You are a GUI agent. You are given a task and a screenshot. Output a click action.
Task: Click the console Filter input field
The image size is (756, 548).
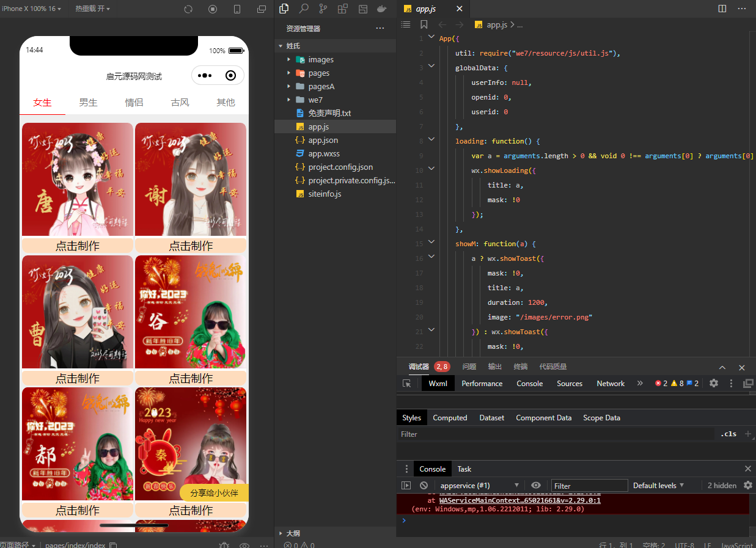point(589,486)
